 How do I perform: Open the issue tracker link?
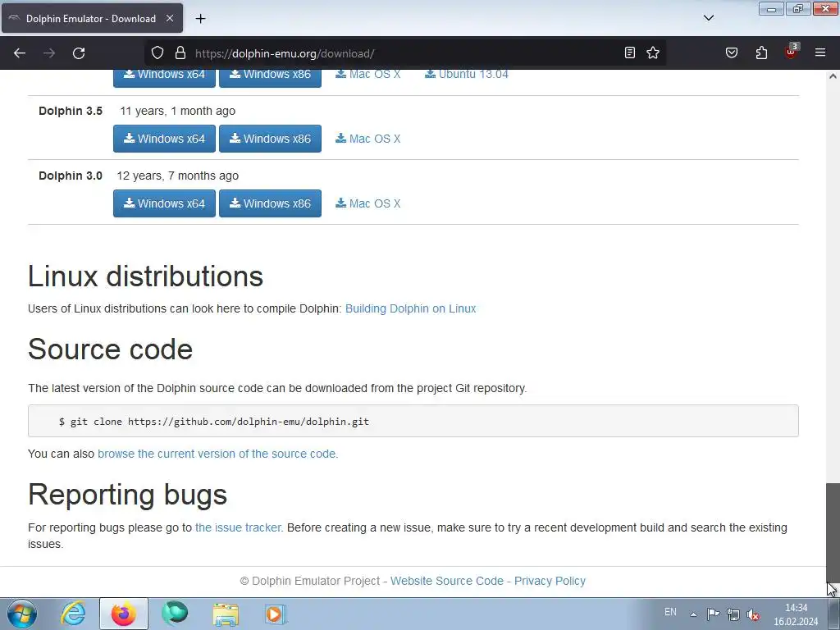click(238, 527)
